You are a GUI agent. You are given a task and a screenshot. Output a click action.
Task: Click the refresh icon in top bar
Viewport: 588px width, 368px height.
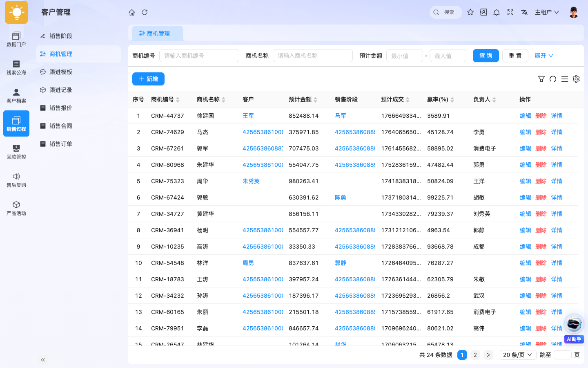145,12
